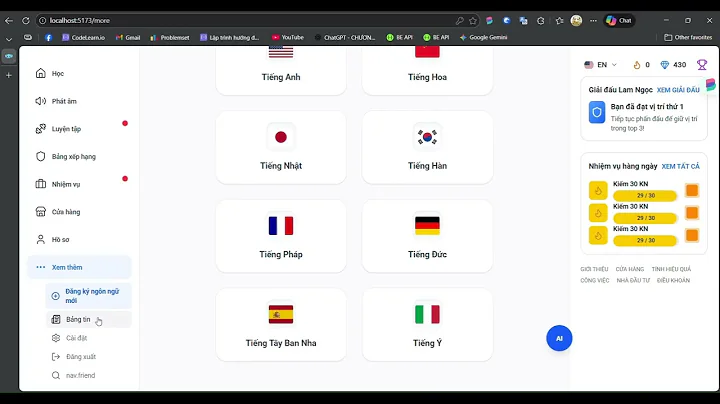The image size is (720, 404).
Task: Open Bảng xếp hạng leaderboard
Action: (x=79, y=157)
